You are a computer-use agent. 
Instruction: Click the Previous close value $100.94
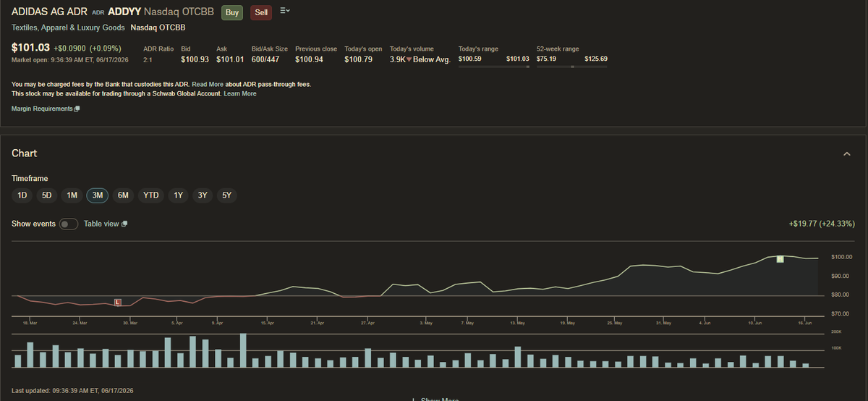pyautogui.click(x=310, y=59)
